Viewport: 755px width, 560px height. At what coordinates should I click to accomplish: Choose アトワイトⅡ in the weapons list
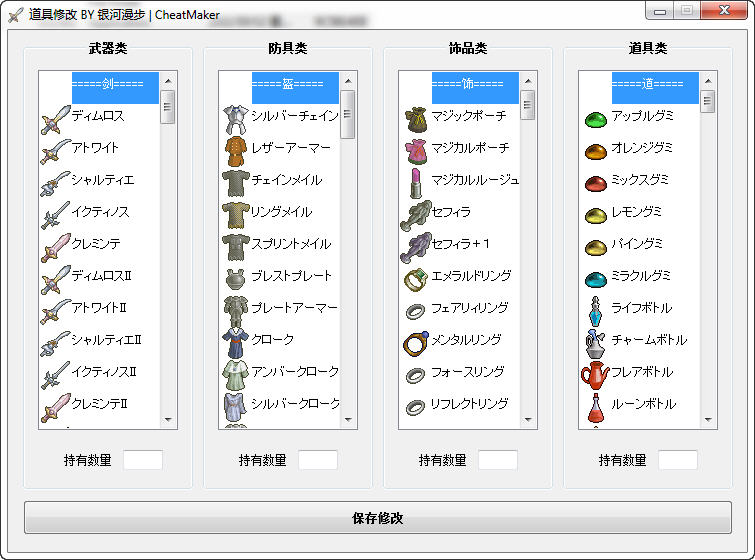pos(95,308)
